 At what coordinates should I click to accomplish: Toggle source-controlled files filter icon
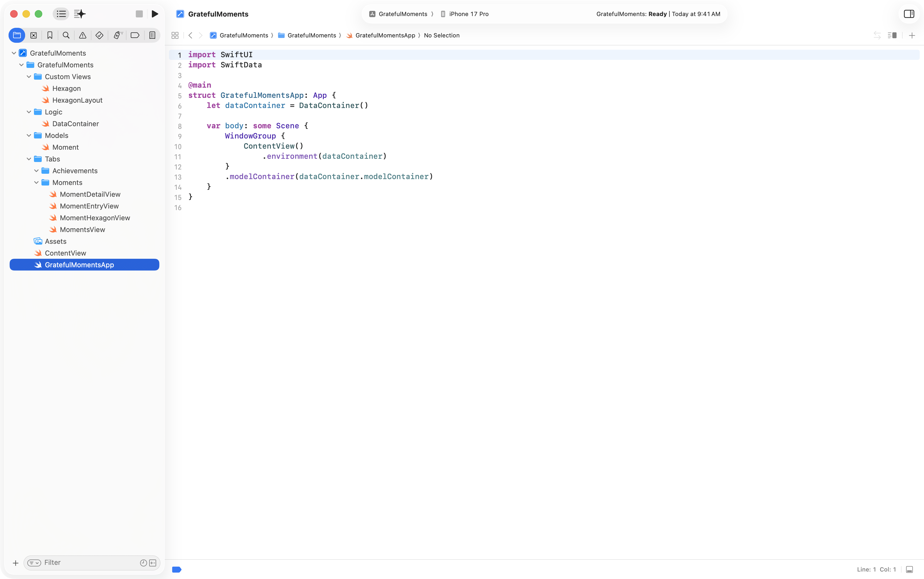coord(153,562)
